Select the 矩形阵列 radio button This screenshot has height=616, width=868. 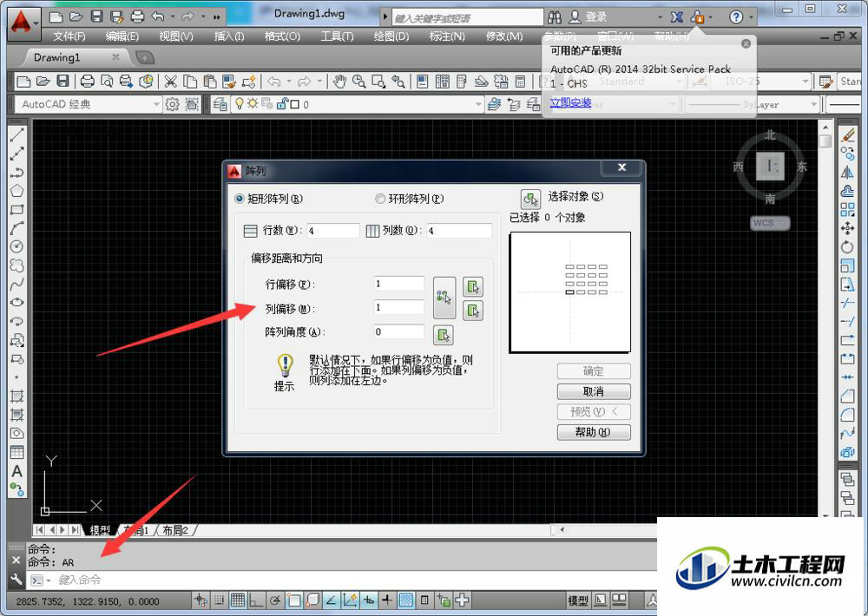pos(240,199)
